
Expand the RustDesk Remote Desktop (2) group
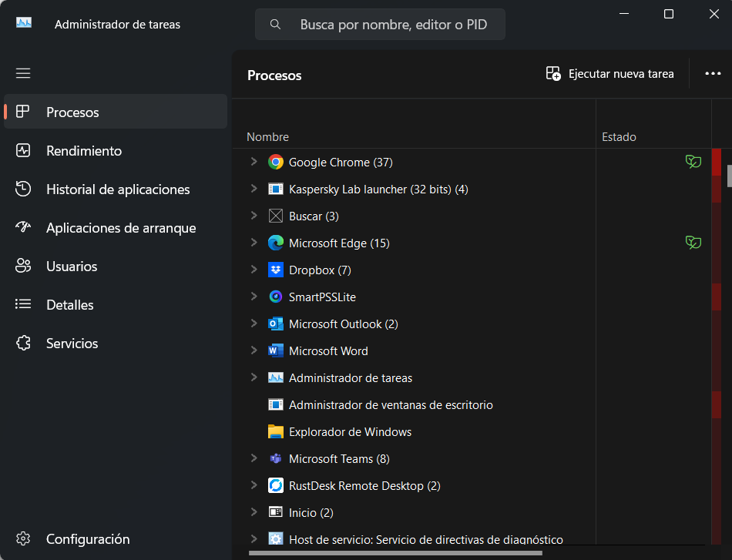[254, 485]
